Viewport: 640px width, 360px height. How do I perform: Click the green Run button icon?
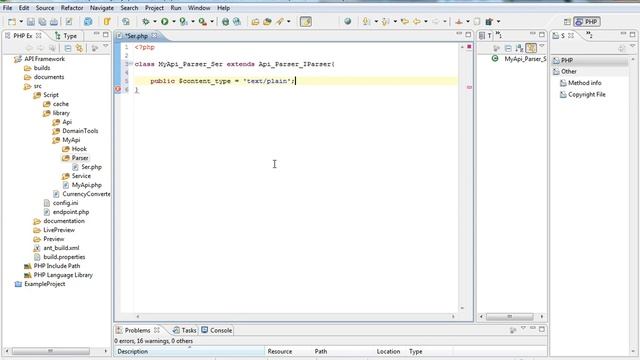(164, 22)
